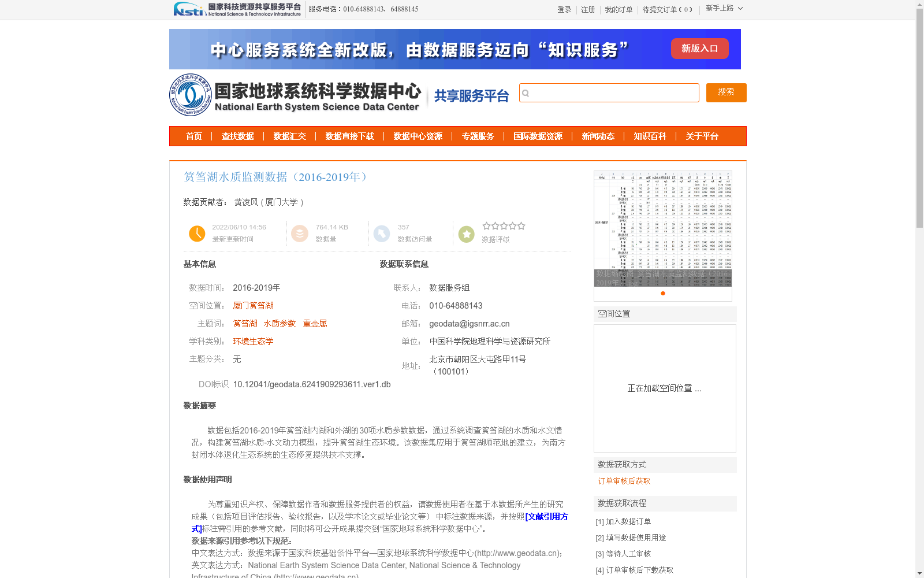Click the DOI value 10.12041/geodata.6241909293611.ver1.db
This screenshot has height=578, width=924.
[312, 384]
